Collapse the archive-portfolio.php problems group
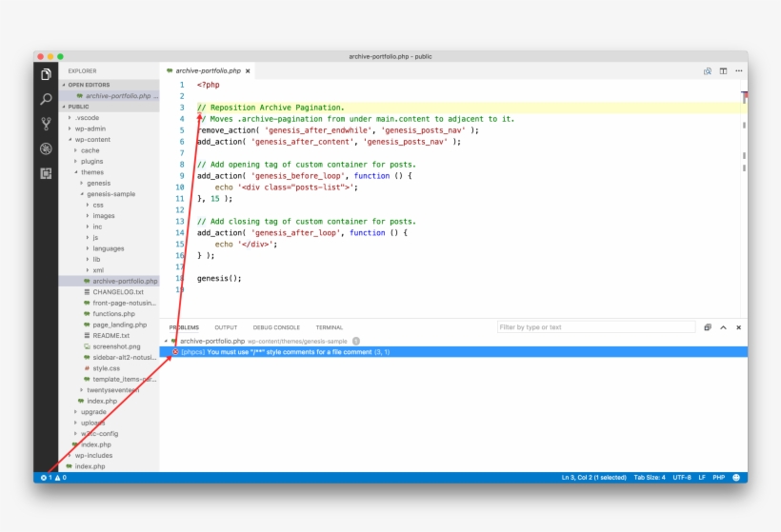This screenshot has height=532, width=781. coord(167,341)
